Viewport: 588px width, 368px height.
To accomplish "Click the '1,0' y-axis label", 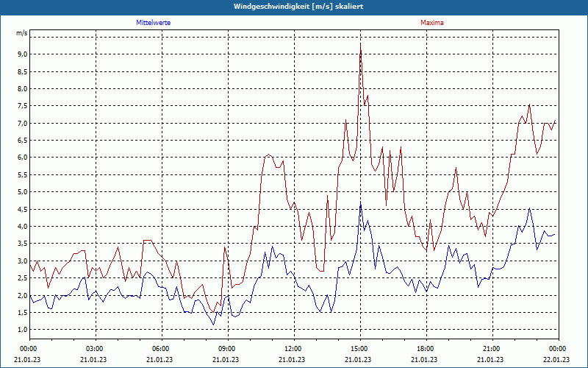I will pyautogui.click(x=23, y=329).
